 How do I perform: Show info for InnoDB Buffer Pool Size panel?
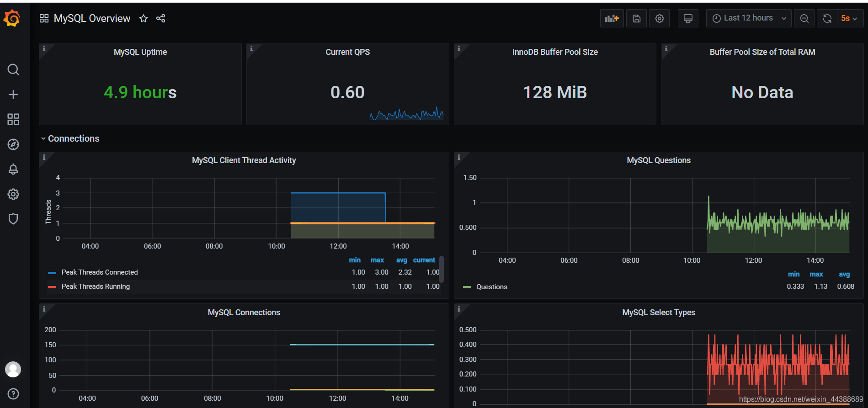click(458, 48)
